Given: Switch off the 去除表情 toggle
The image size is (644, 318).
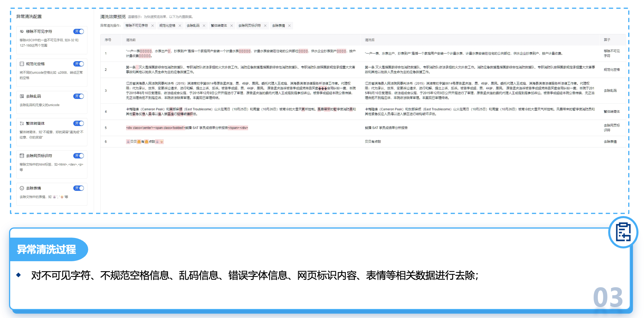Looking at the screenshot, I should [79, 188].
